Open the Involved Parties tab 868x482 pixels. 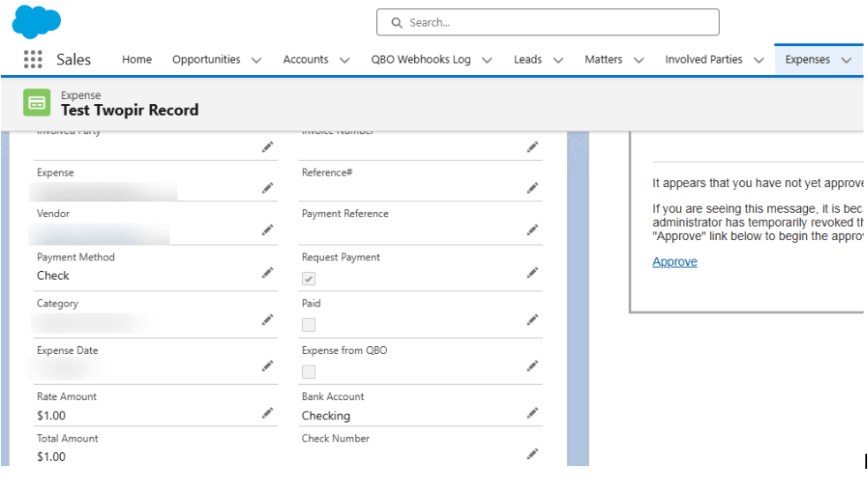[704, 59]
